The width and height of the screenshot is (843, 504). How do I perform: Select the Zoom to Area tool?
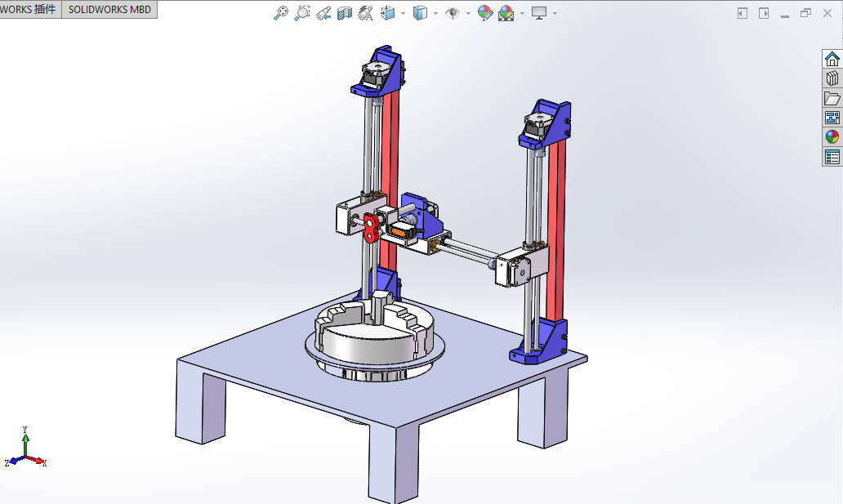point(302,13)
